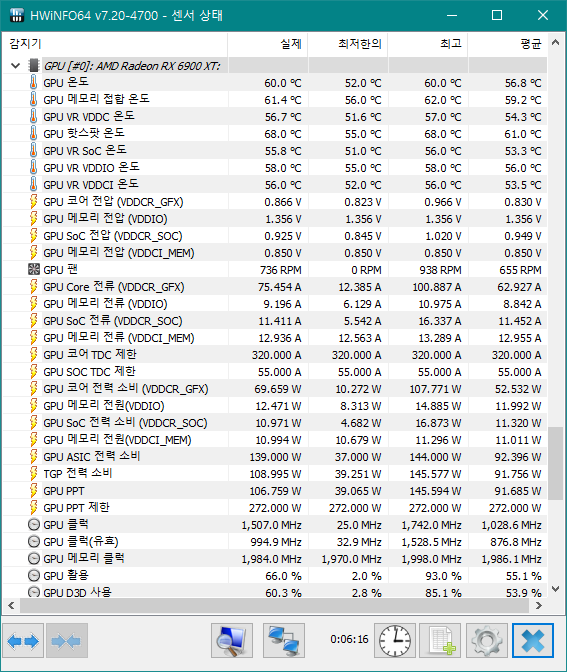Click the horizontal scrollbar right arrow

(539, 606)
